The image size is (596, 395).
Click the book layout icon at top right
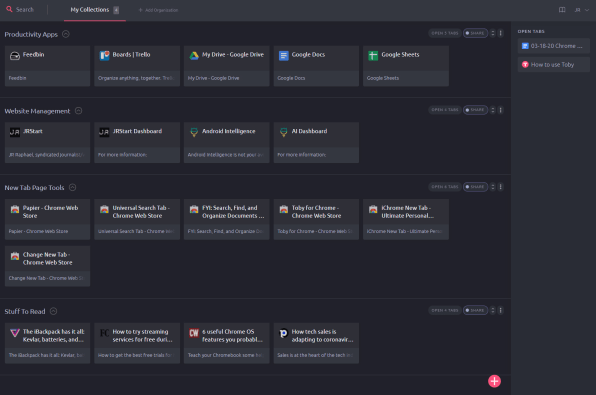pyautogui.click(x=562, y=10)
